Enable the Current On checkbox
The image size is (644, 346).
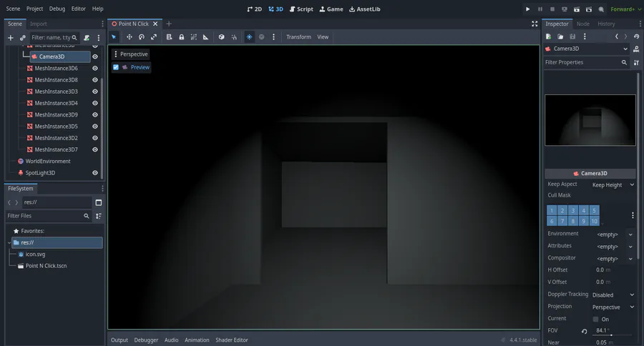[x=595, y=320]
